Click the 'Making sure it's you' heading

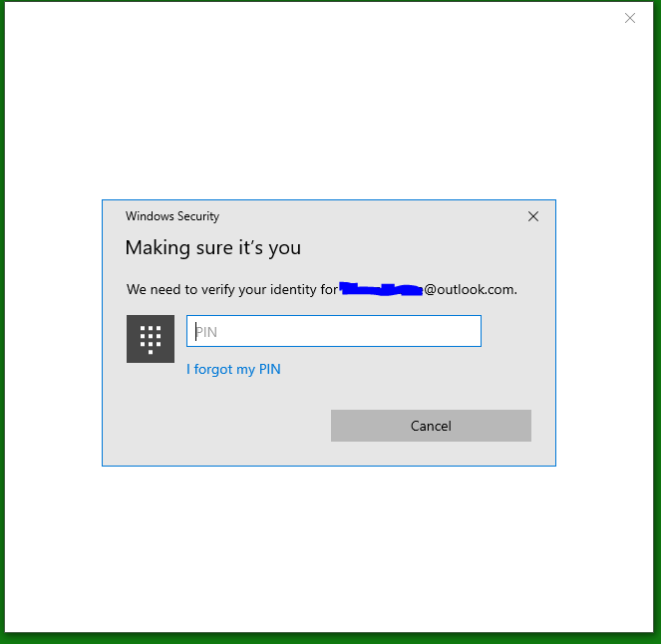pyautogui.click(x=213, y=248)
